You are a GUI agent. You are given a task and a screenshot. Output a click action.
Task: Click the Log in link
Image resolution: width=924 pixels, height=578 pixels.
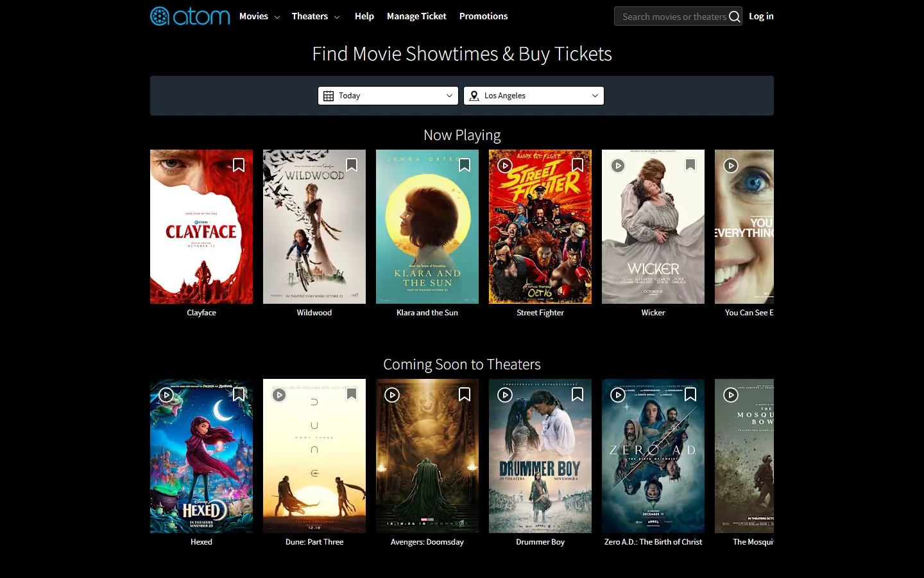(761, 16)
